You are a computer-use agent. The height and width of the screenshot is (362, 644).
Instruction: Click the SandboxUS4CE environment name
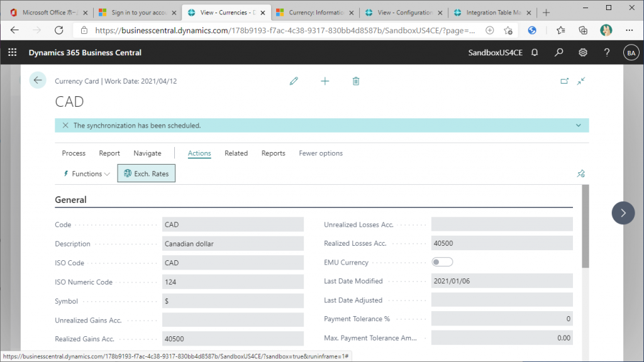[x=496, y=53]
